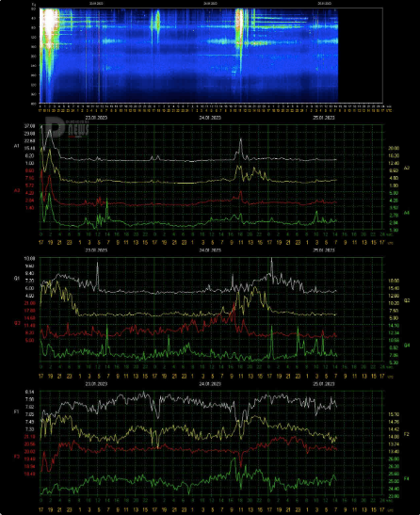Click the 10.08 axis value on Q chart

29,259
